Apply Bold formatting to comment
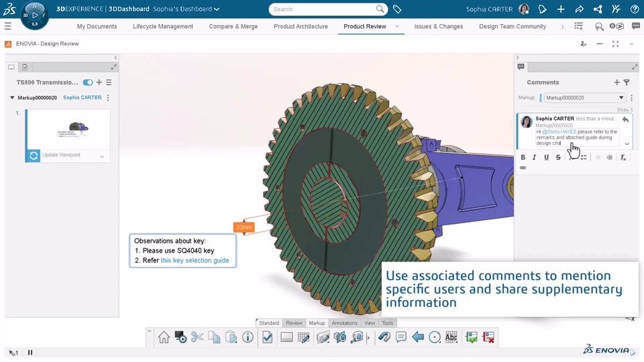The image size is (644, 362). click(x=523, y=157)
